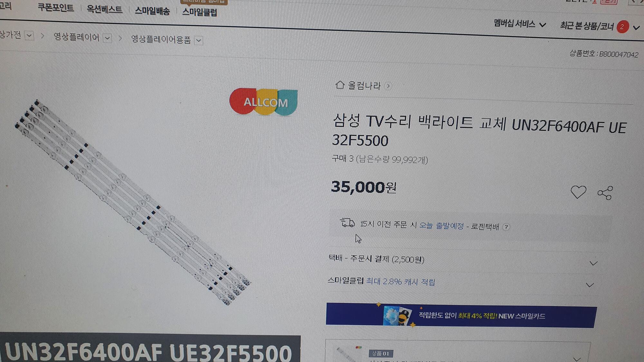Viewport: 644px width, 362px height.
Task: Open the 스마일배송 menu item
Action: (152, 11)
